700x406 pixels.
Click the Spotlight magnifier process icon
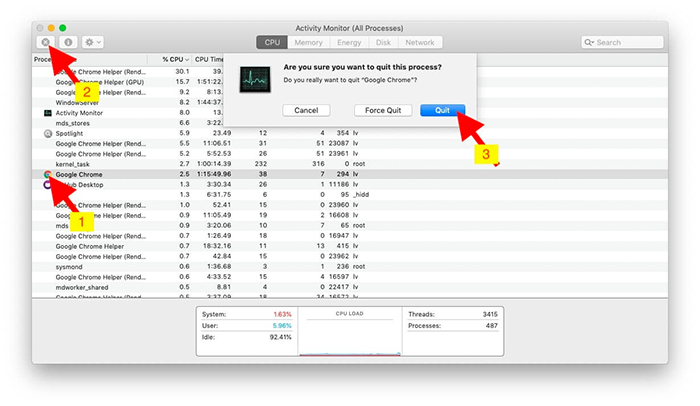[x=48, y=134]
